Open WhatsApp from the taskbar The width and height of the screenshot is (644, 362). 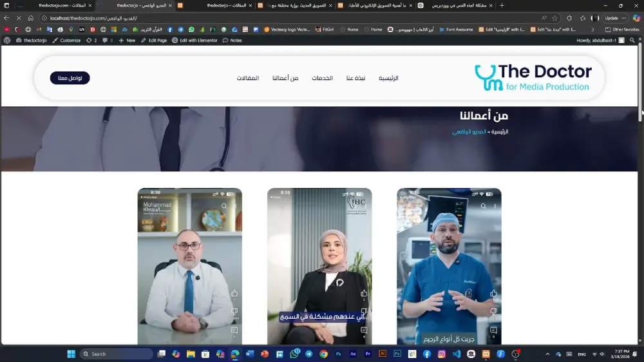point(294,354)
